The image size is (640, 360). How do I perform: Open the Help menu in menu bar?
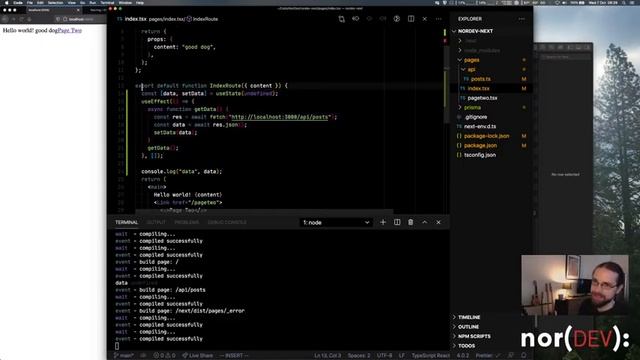click(x=140, y=2)
